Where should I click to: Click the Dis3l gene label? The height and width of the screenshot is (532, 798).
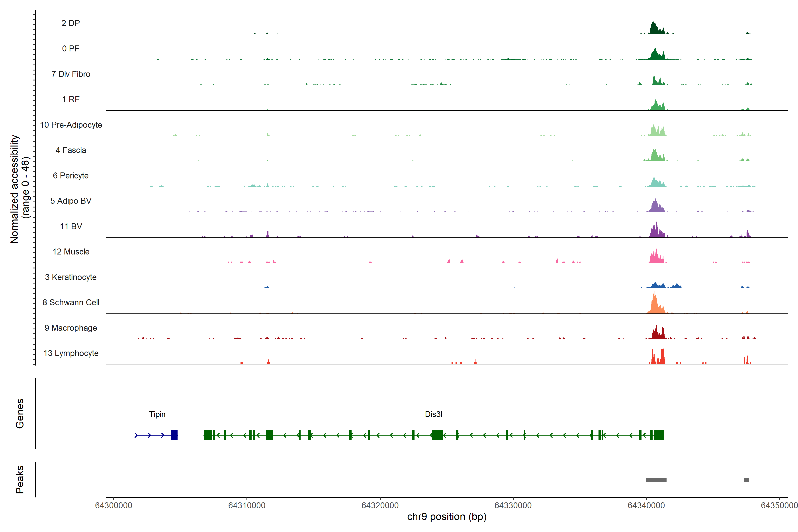point(433,414)
